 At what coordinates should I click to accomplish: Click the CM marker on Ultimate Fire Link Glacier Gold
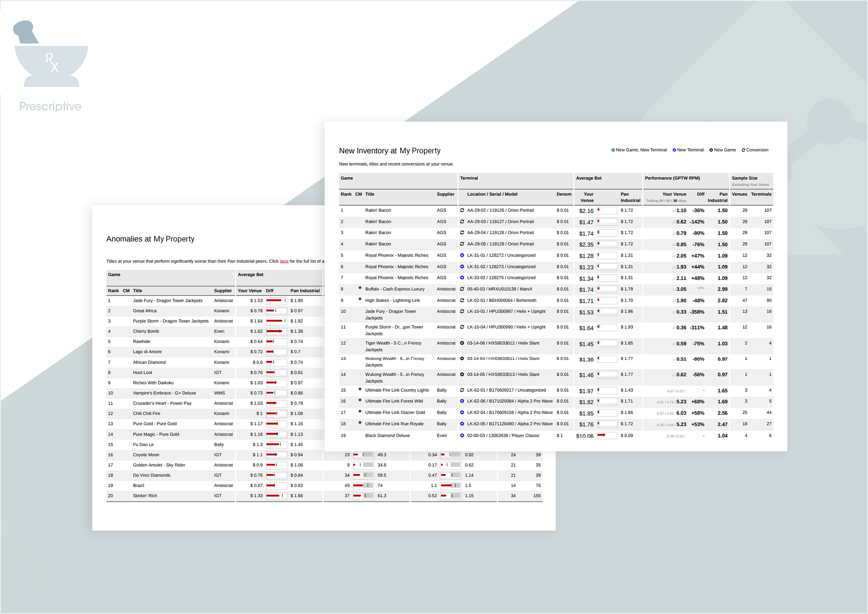(360, 411)
